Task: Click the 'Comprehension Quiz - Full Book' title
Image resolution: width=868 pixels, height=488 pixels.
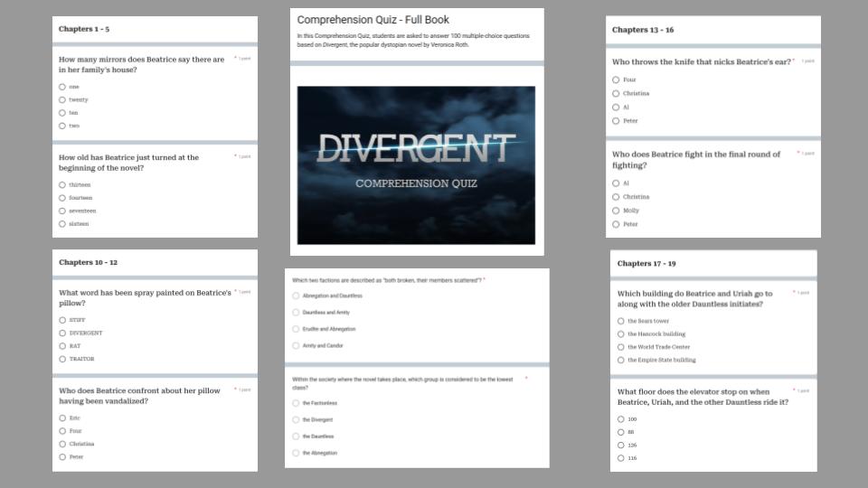Action: (x=373, y=20)
